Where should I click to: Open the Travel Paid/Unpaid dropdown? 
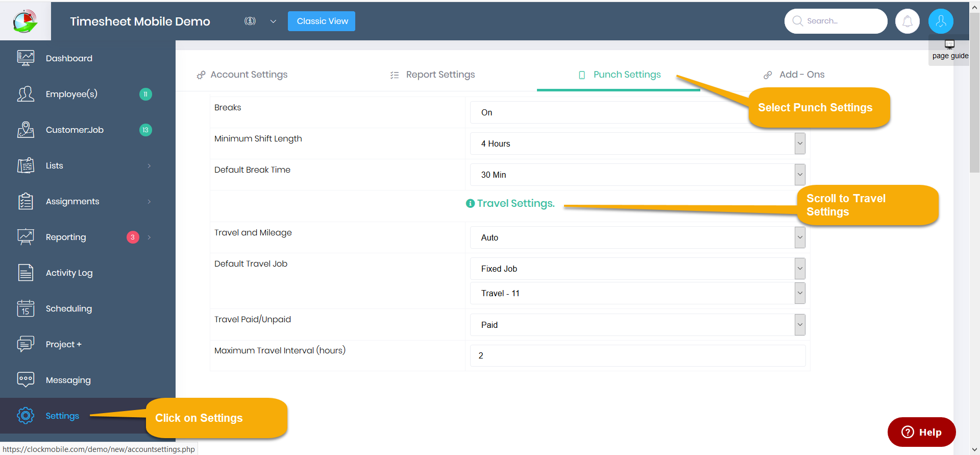coord(638,325)
